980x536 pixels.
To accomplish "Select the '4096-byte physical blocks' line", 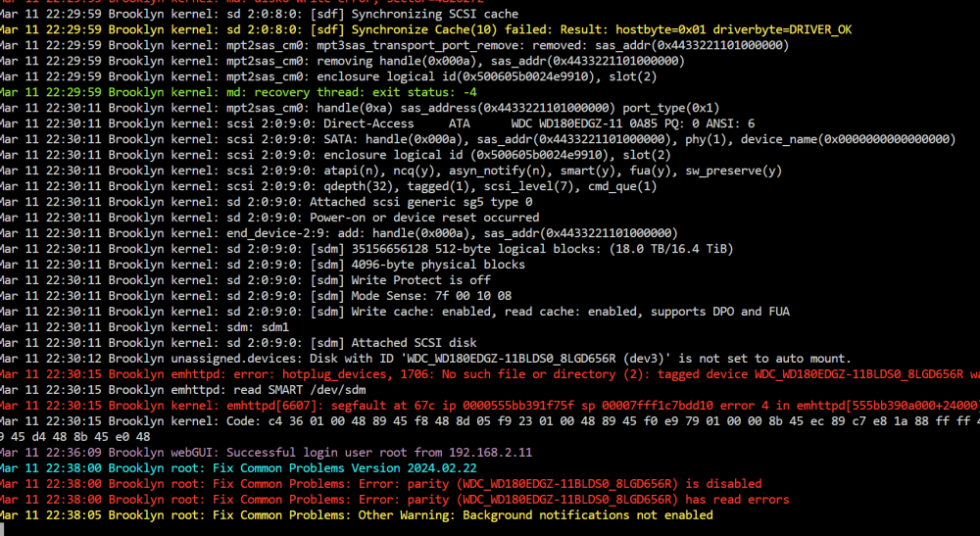I will click(x=263, y=265).
